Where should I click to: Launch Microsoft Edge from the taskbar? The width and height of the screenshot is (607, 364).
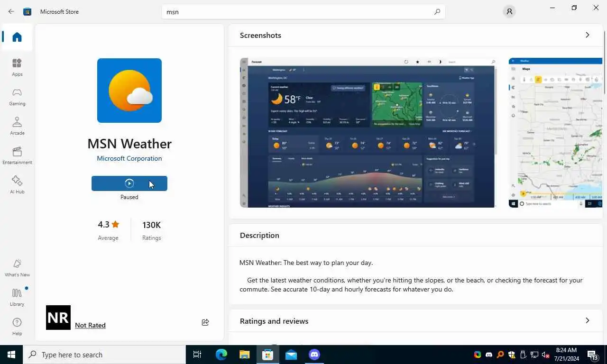click(x=221, y=355)
